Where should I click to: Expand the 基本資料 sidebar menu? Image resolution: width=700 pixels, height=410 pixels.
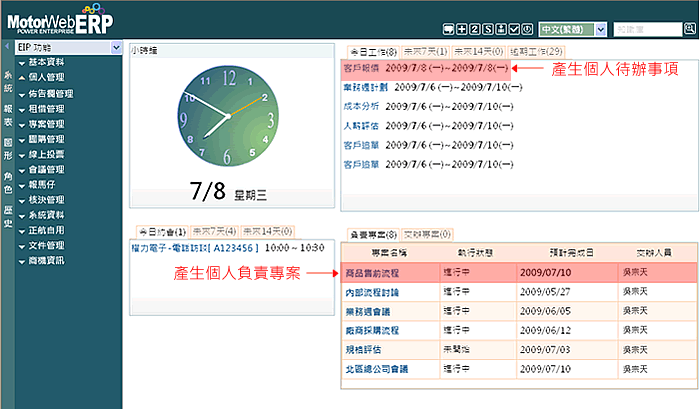(x=52, y=62)
